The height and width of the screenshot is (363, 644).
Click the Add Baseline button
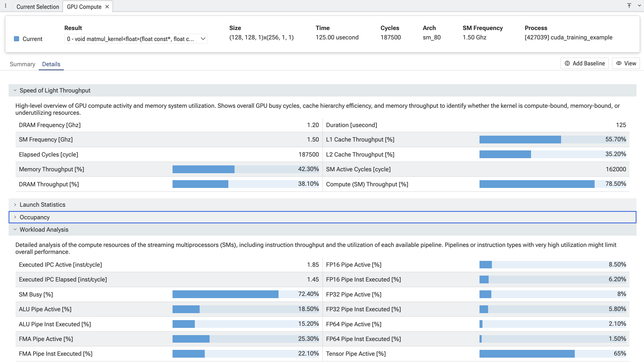click(584, 63)
